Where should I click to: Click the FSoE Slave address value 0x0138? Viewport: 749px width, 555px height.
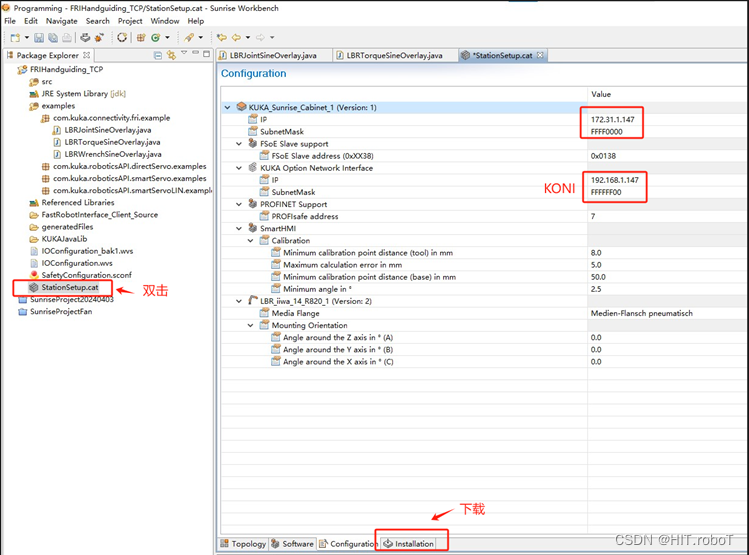point(603,156)
